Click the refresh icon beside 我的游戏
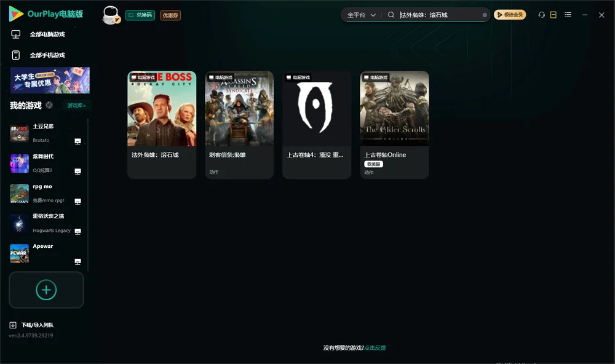 click(x=49, y=105)
